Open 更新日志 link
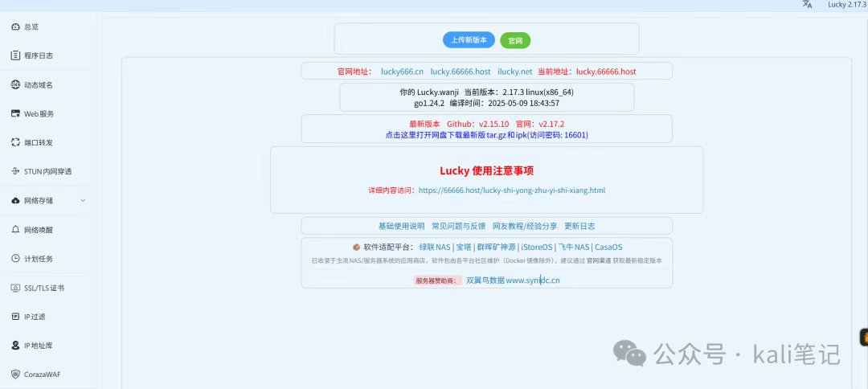This screenshot has width=868, height=389. (579, 226)
